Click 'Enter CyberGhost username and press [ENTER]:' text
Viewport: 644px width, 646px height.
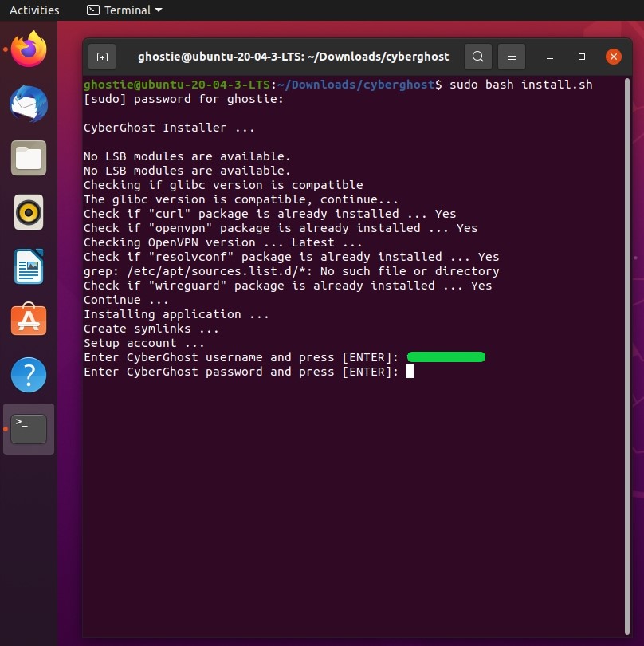pyautogui.click(x=241, y=357)
